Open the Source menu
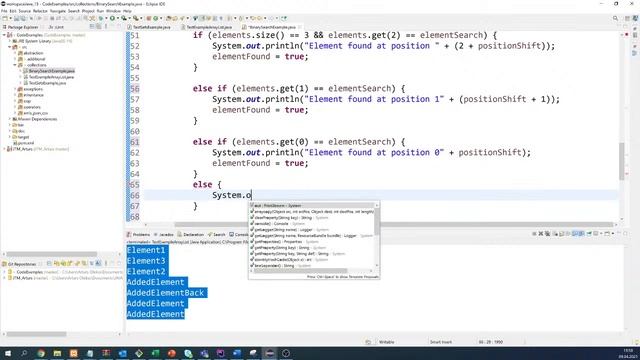Screen dimensions: 640x360 [24, 11]
